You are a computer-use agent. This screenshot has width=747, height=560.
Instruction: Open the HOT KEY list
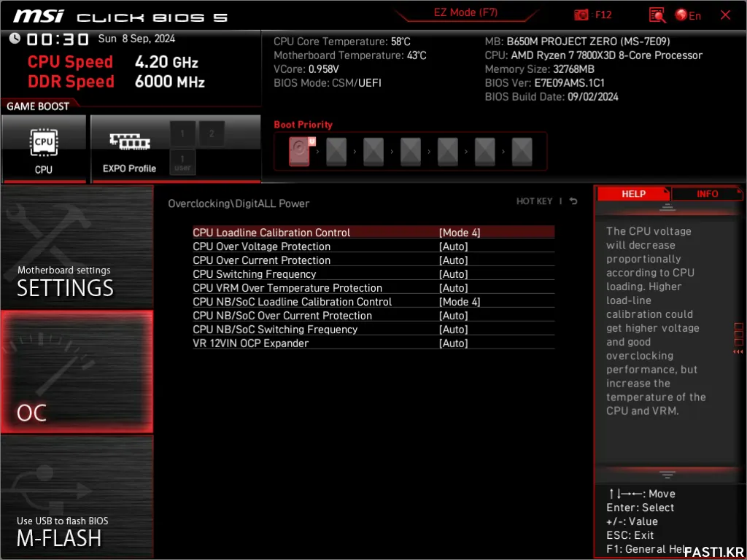pyautogui.click(x=535, y=201)
